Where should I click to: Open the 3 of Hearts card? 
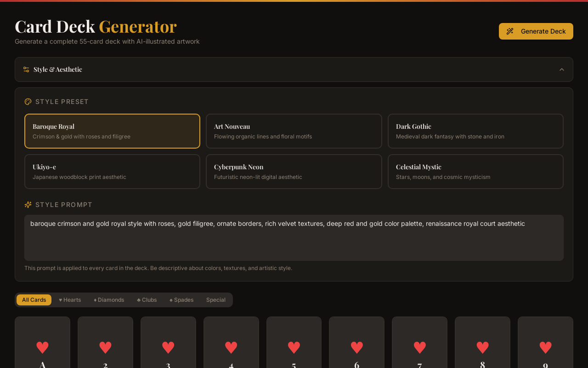pos(168,342)
